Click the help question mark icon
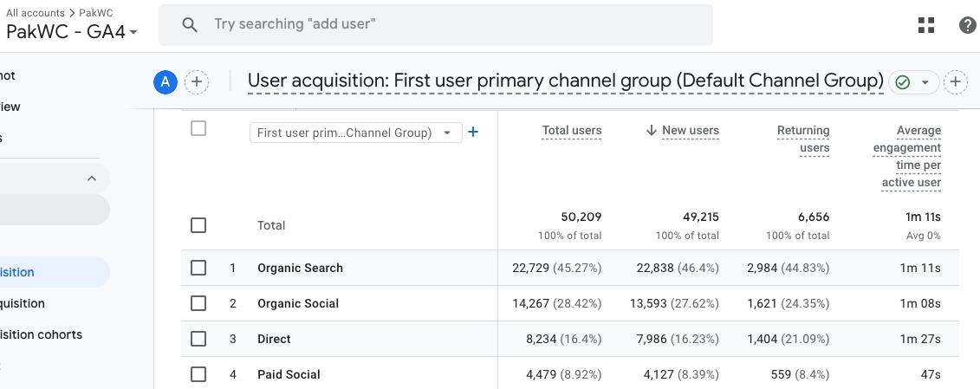 pyautogui.click(x=967, y=25)
